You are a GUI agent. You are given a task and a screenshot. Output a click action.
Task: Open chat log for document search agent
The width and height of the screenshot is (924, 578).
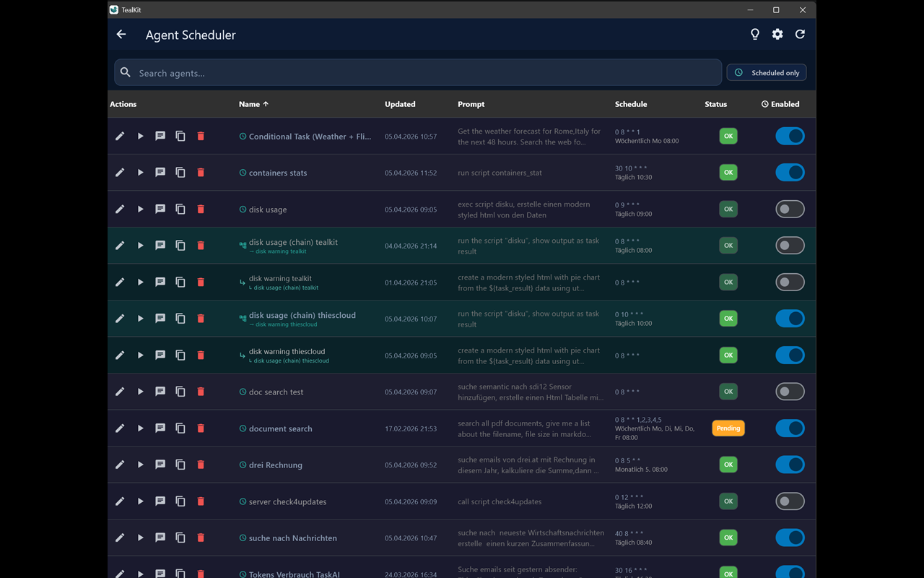[160, 428]
